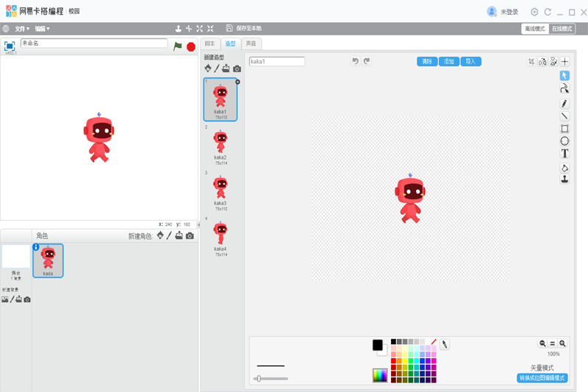
Task: Choose the eyedropper color picker tool
Action: pyautogui.click(x=445, y=344)
